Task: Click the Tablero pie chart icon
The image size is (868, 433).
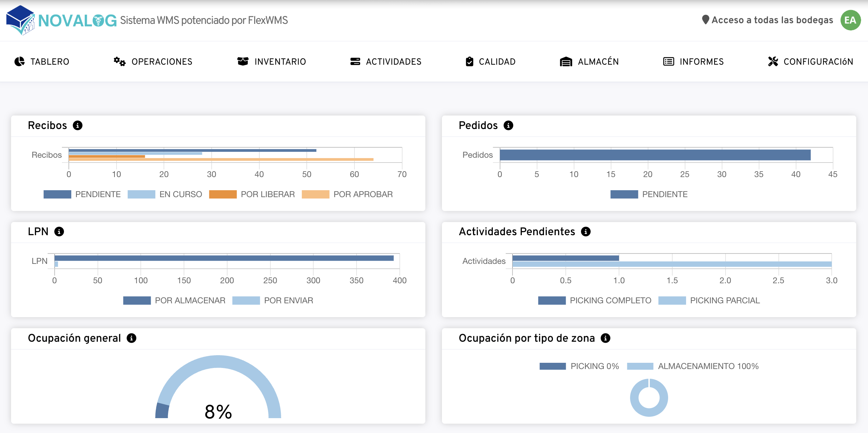Action: pyautogui.click(x=19, y=61)
